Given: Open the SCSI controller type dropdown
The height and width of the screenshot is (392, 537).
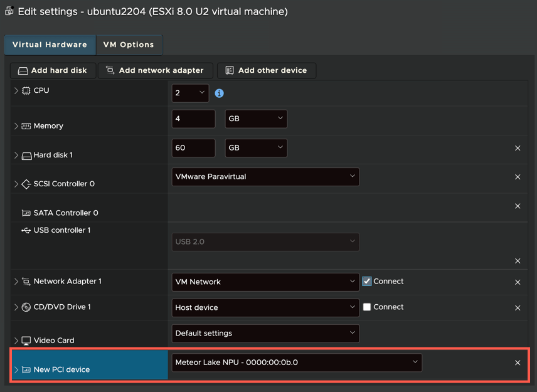Looking at the screenshot, I should click(265, 177).
